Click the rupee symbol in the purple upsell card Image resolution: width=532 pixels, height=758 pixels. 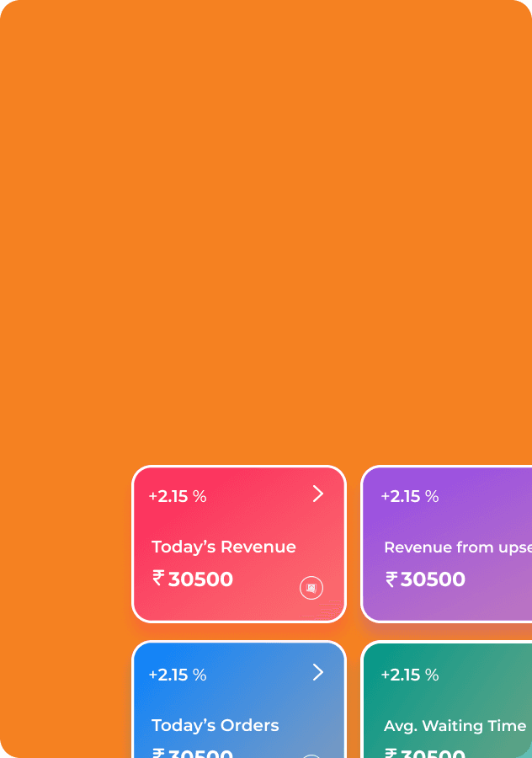[391, 579]
